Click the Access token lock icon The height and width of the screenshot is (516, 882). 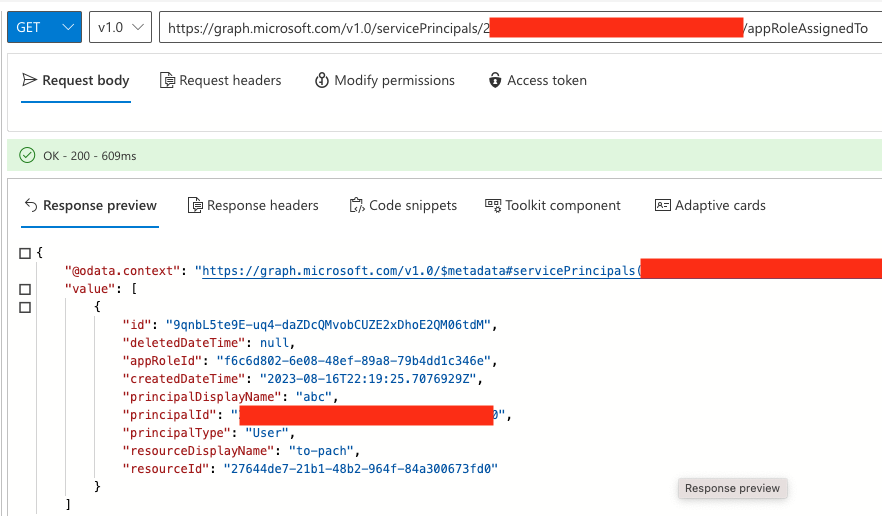coord(495,80)
